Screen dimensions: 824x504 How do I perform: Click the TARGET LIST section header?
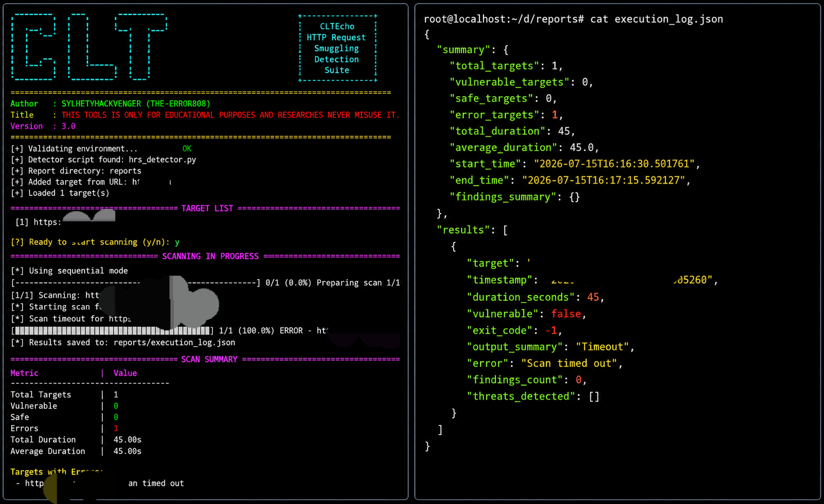click(207, 208)
